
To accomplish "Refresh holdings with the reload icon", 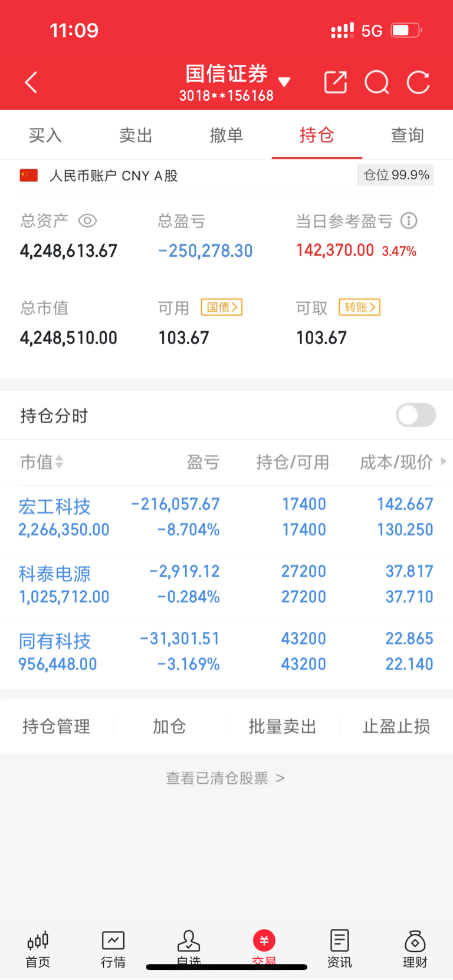I will pos(418,83).
